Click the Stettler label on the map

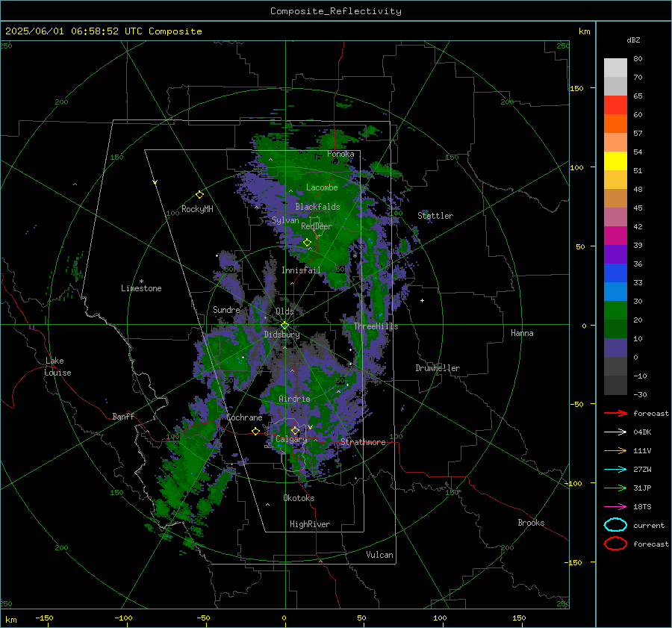(435, 216)
